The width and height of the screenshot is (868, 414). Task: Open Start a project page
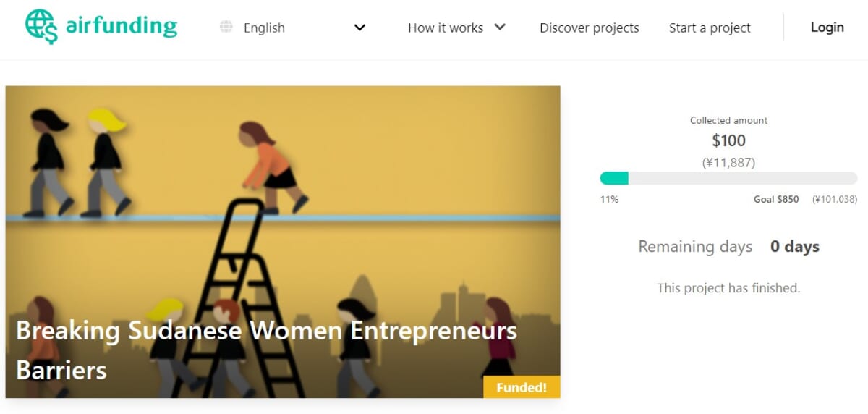(x=710, y=28)
